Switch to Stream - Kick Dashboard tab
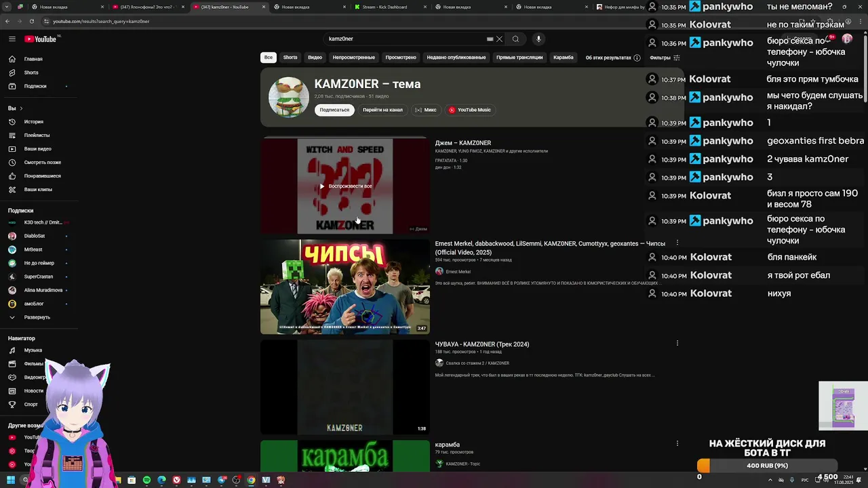Viewport: 868px width, 488px height. tap(391, 7)
